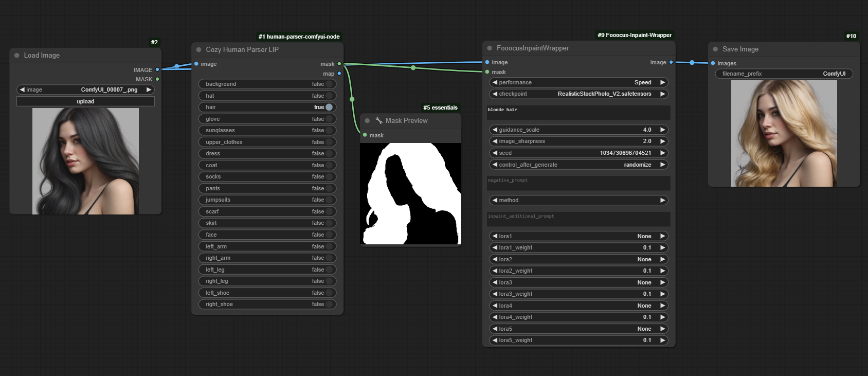Viewport: 868px width, 376px height.
Task: Open the lora3 dropdown
Action: 578,282
